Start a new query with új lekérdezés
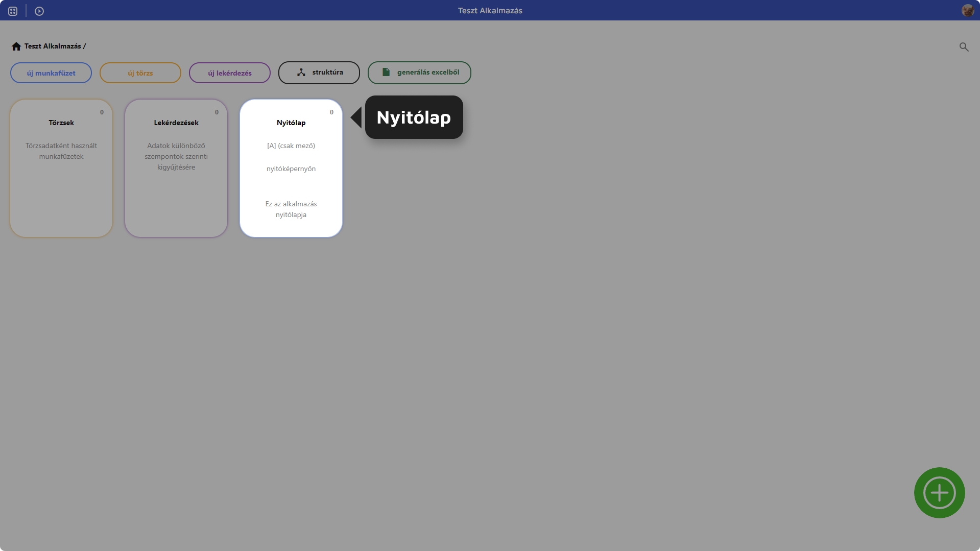 pos(229,73)
